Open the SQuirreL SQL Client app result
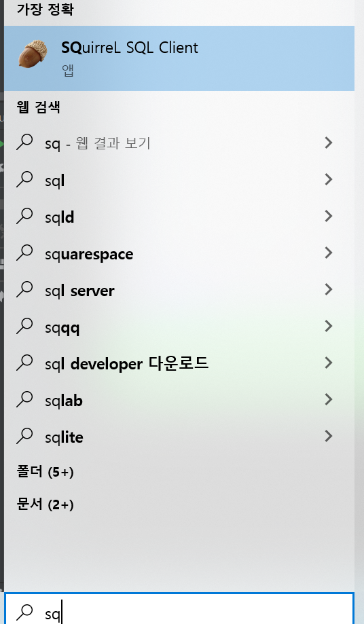The height and width of the screenshot is (624, 364). pos(179,58)
